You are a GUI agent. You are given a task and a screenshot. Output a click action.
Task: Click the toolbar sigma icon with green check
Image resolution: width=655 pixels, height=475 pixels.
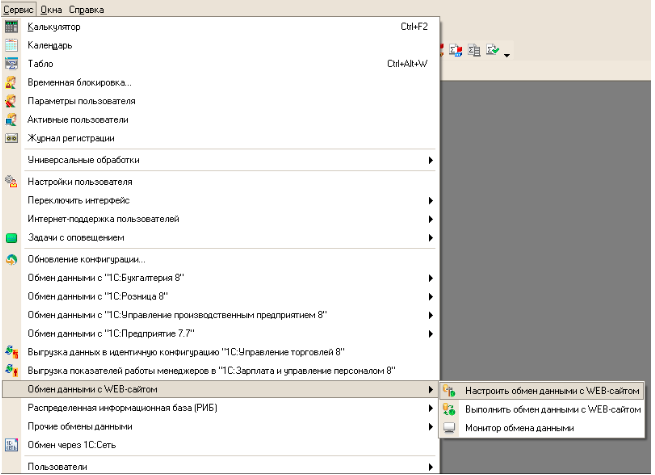(x=493, y=51)
